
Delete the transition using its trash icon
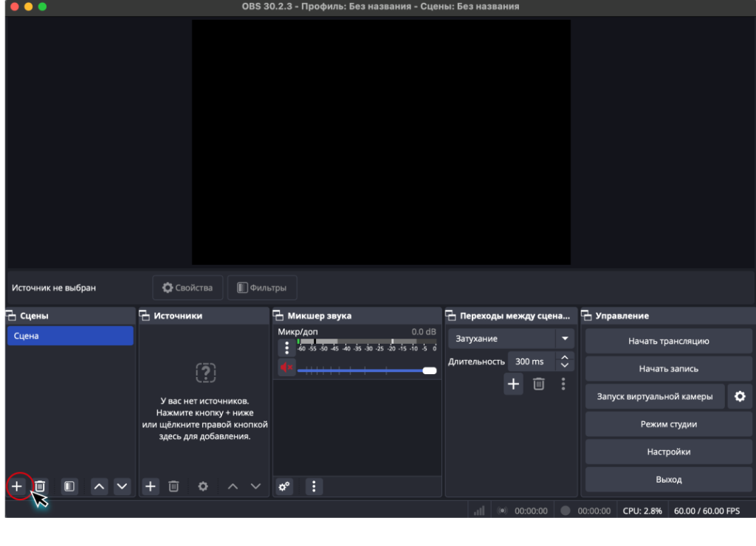(539, 384)
